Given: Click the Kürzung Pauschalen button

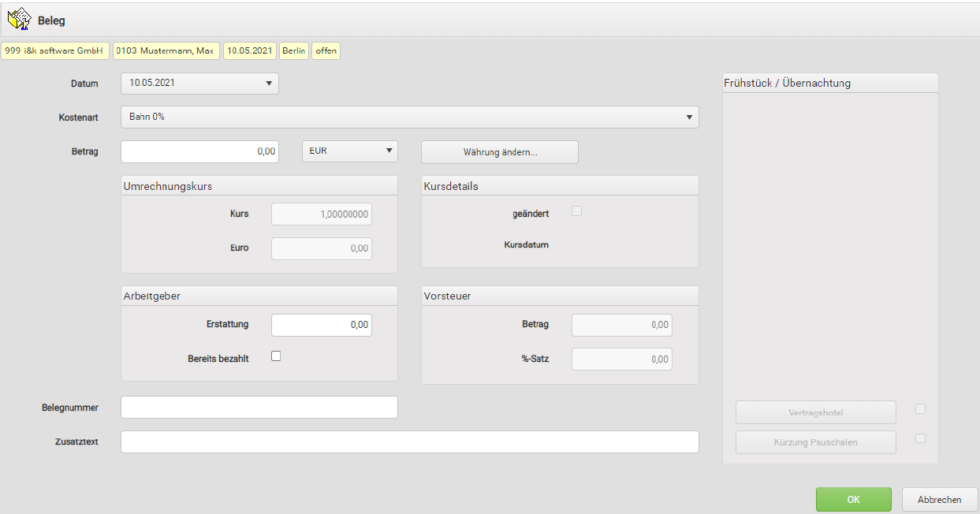Looking at the screenshot, I should pos(815,442).
